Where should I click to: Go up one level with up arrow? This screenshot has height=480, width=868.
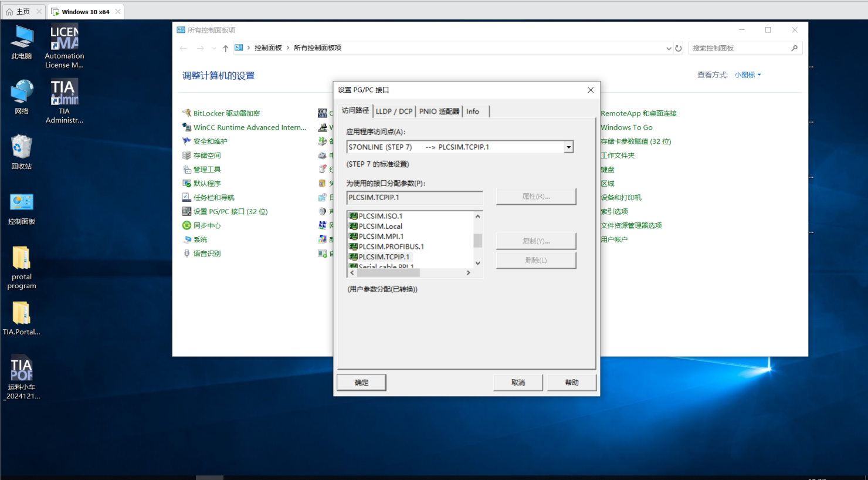(226, 48)
